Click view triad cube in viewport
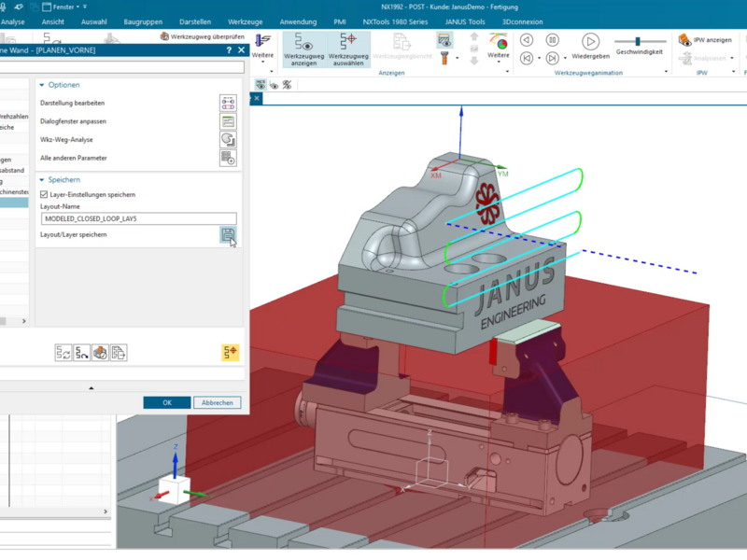Image resolution: width=747 pixels, height=560 pixels. tap(175, 489)
